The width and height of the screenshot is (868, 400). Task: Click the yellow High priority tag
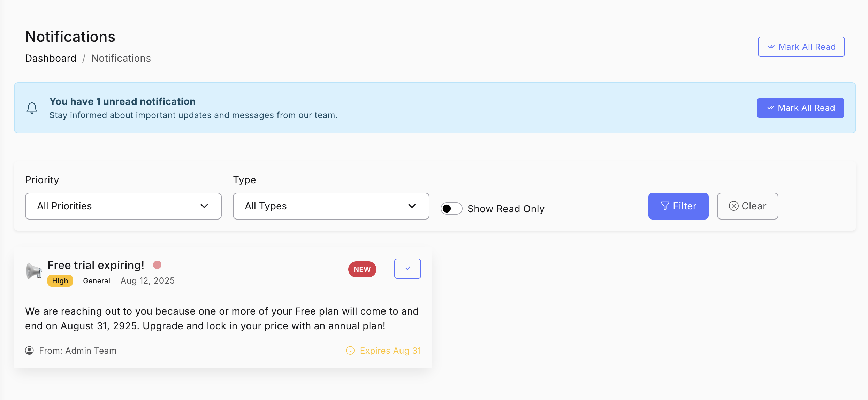click(x=60, y=281)
